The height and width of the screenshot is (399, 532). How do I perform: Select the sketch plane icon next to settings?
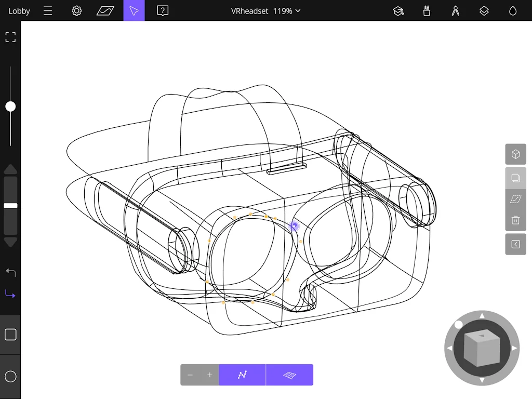(x=105, y=10)
